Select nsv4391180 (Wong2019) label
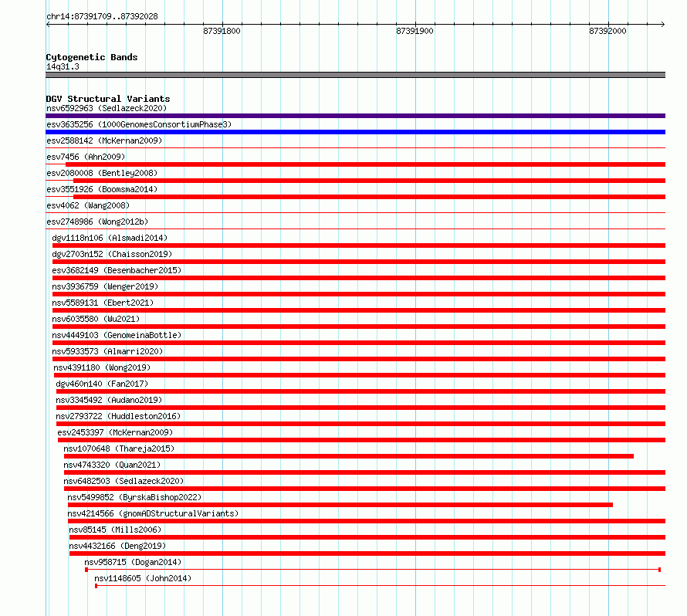This screenshot has width=687, height=616. (102, 367)
